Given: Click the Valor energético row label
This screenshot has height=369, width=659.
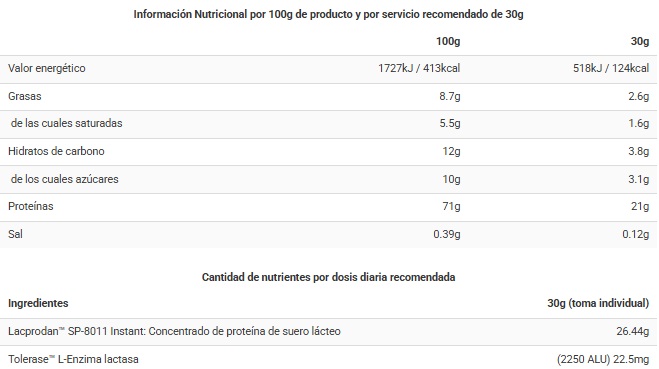Looking at the screenshot, I should tap(47, 68).
